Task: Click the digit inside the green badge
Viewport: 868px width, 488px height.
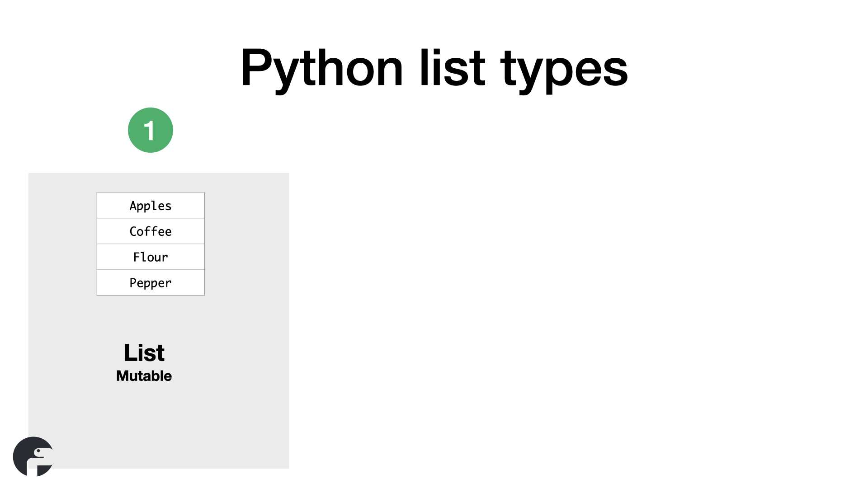Action: click(149, 130)
